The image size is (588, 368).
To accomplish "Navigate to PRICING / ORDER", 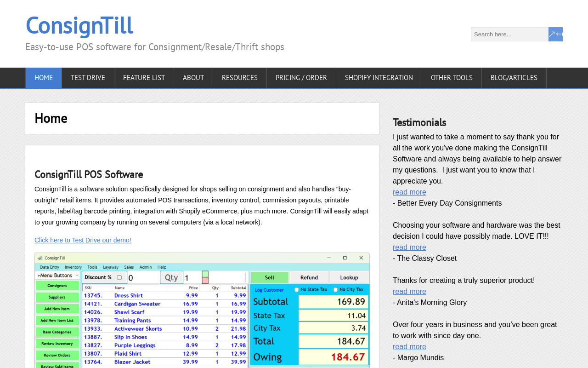I will (x=301, y=78).
